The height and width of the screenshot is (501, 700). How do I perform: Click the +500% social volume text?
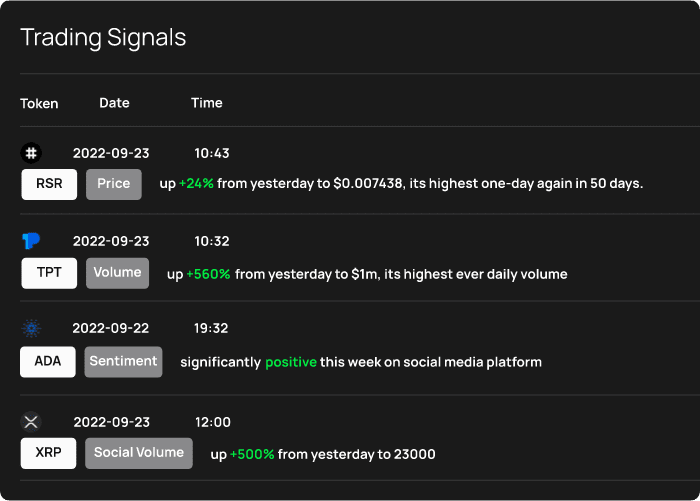tap(252, 454)
